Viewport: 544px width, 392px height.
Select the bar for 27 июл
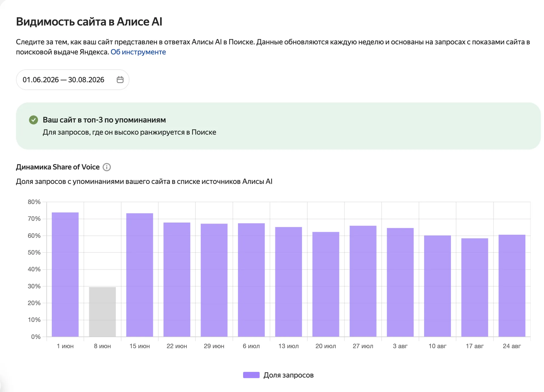363,281
